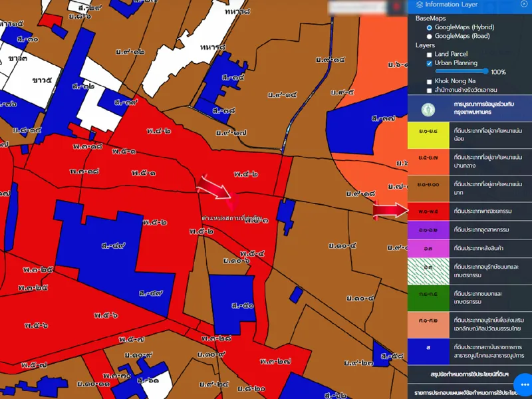The image size is (532, 399).
Task: Click the Bangkok emblem icon in legend header
Action: (x=428, y=108)
